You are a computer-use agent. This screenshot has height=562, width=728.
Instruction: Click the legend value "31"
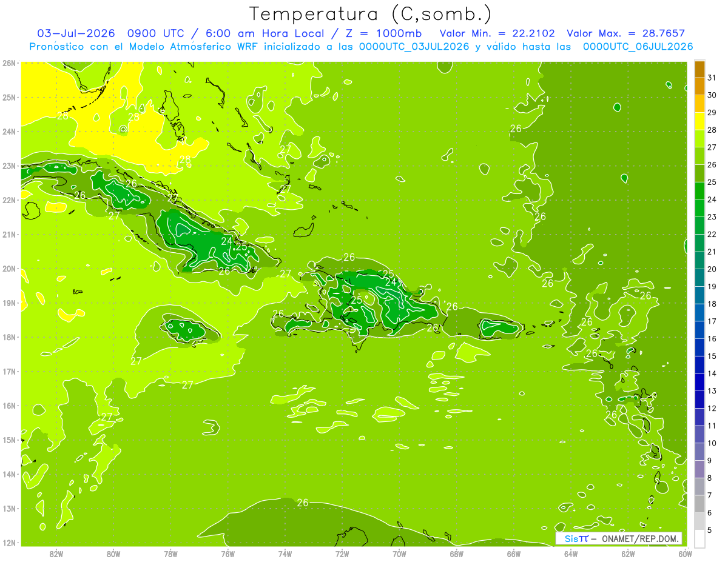click(712, 78)
